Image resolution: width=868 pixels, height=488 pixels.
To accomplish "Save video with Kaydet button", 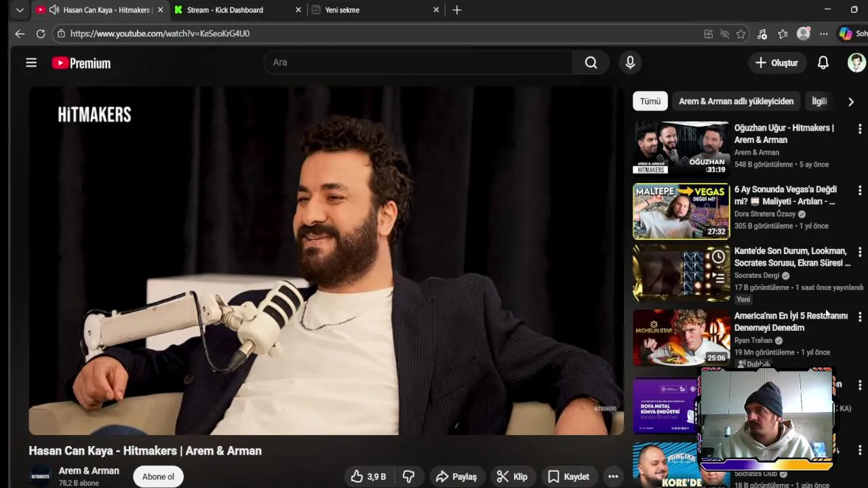I will [x=568, y=476].
